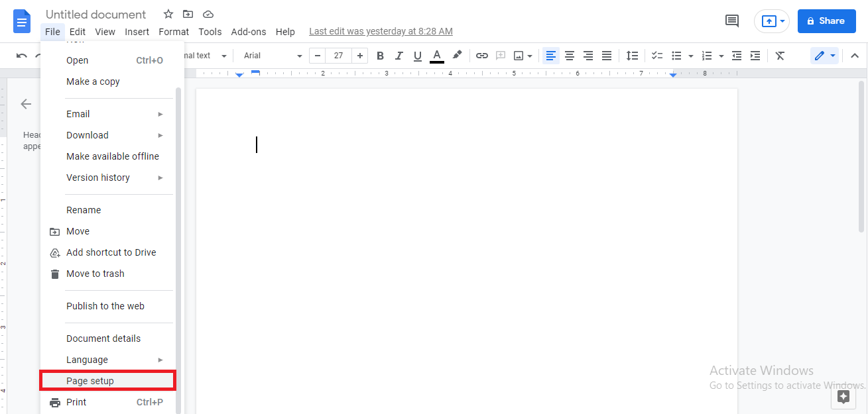Expand the Version history submenu
Viewport: 868px width, 414px height.
[108, 178]
